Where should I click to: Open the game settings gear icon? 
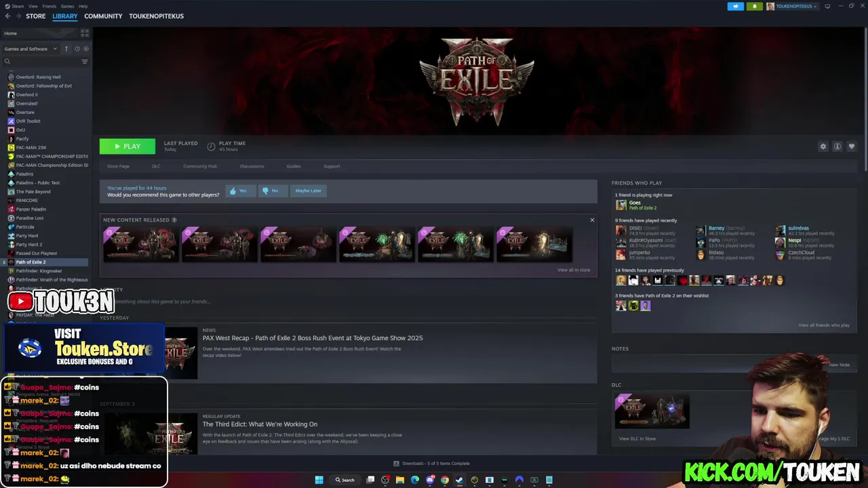823,146
